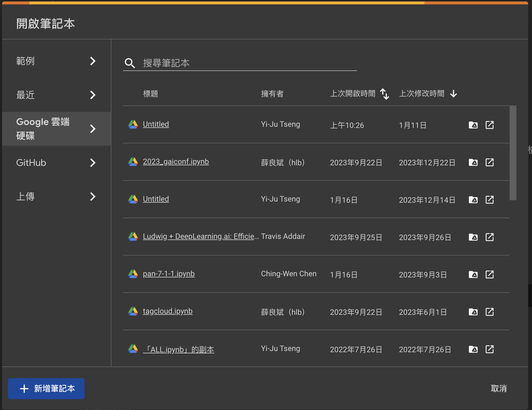Switch to the 最近 tab

(56, 95)
